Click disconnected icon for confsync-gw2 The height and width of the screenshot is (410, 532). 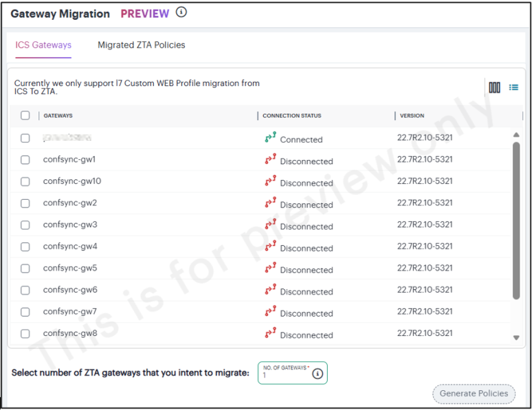(x=270, y=202)
